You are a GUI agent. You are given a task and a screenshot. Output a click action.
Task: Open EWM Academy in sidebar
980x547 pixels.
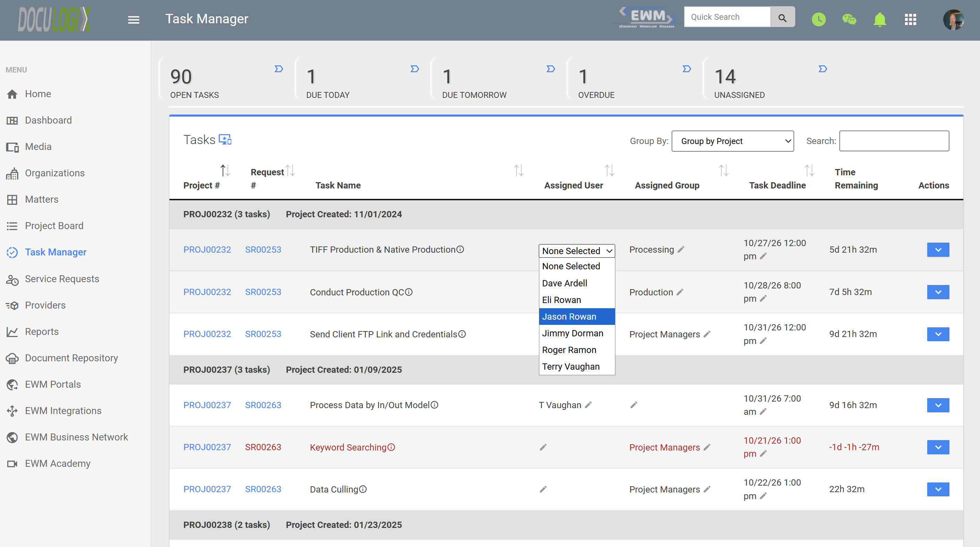coord(57,464)
